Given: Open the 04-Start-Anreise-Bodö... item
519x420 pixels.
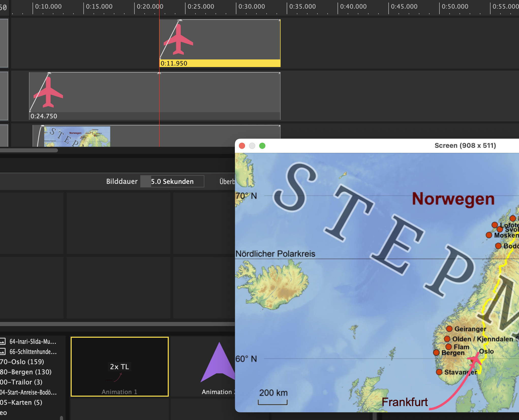Looking at the screenshot, I should point(28,392).
